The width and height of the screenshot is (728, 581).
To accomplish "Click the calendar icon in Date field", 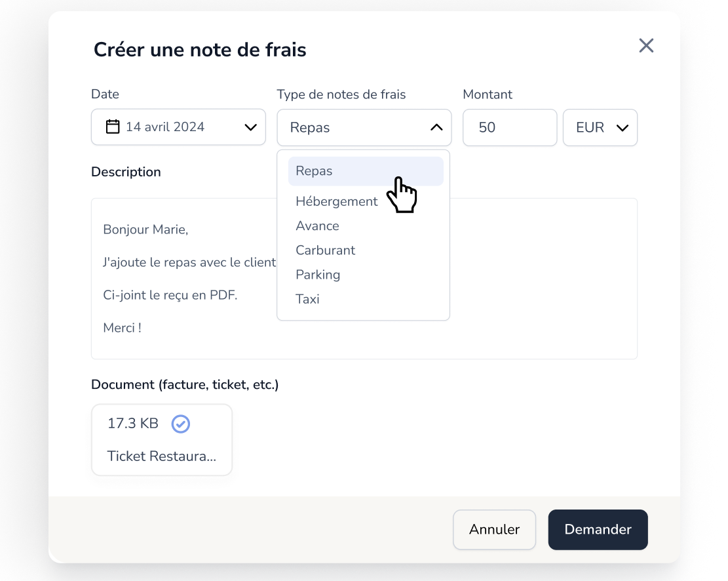I will [112, 127].
